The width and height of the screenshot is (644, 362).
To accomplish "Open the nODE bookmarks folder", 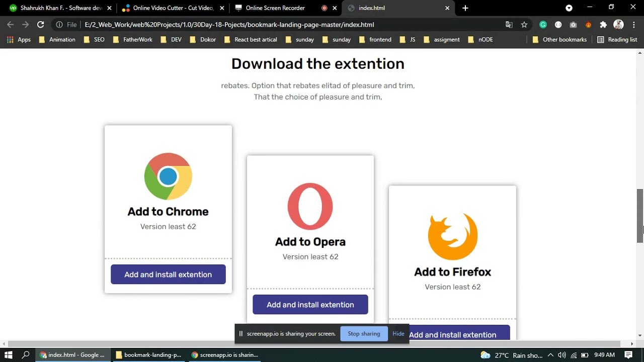I will (480, 40).
